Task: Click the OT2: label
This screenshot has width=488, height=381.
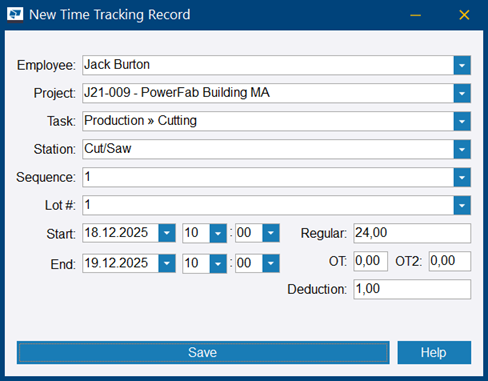Action: [409, 261]
